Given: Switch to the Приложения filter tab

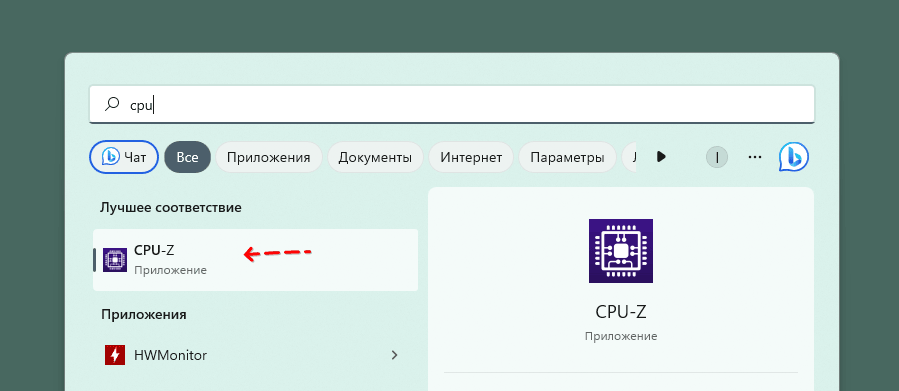Looking at the screenshot, I should (268, 157).
